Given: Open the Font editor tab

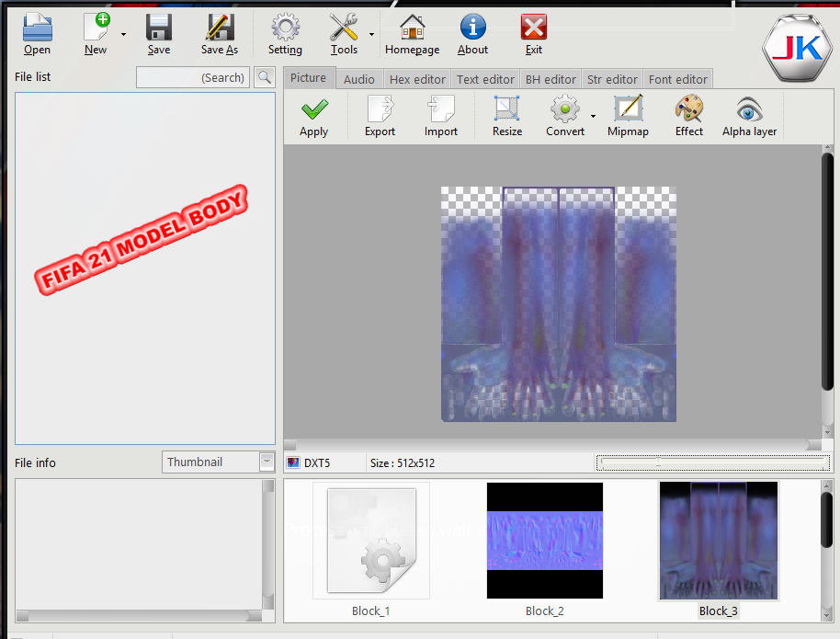Looking at the screenshot, I should pos(678,79).
